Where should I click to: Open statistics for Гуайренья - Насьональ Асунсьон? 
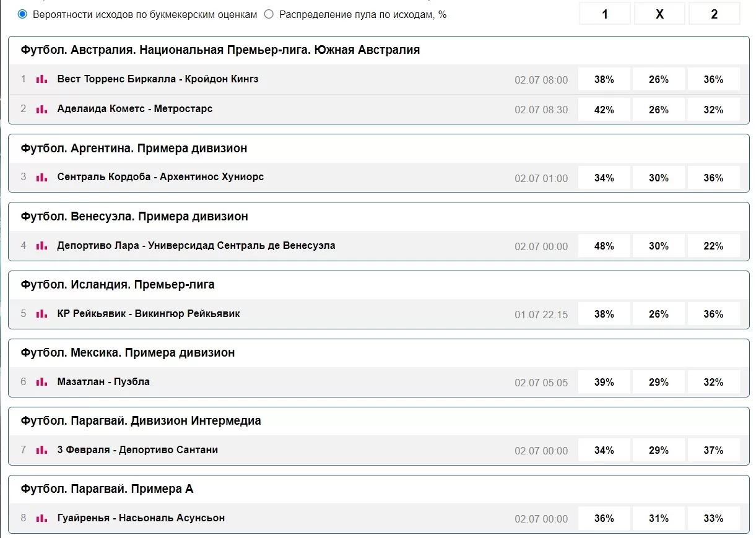41,518
